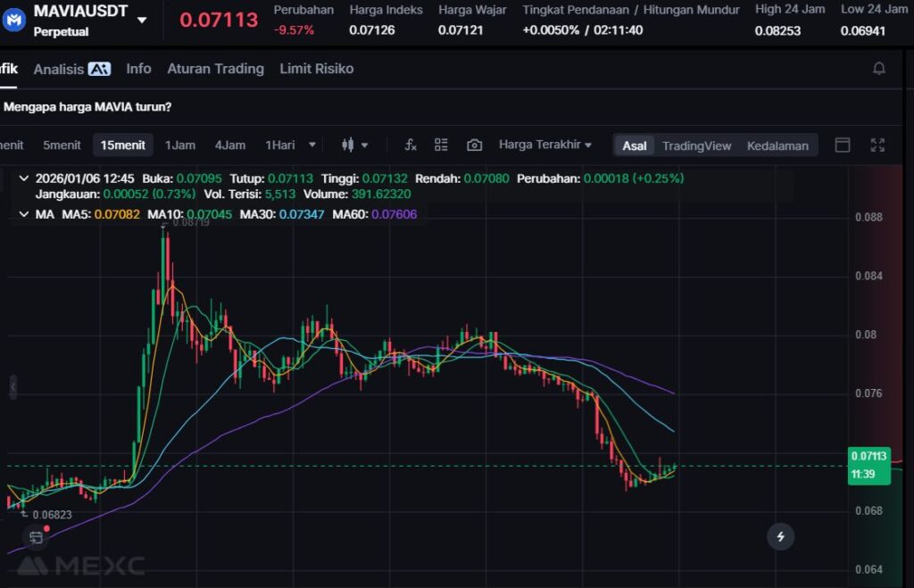Click the notification bell icon
Viewport: 914px width, 588px height.
tap(879, 69)
